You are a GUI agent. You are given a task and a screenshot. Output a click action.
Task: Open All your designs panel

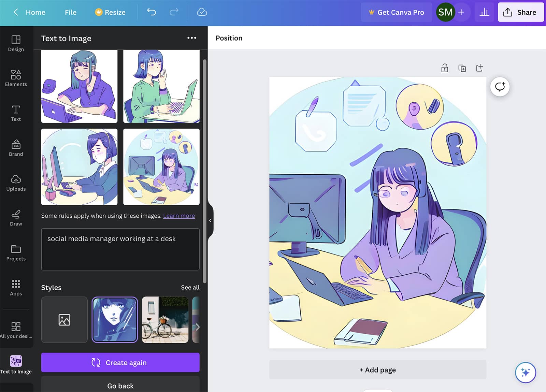pyautogui.click(x=16, y=330)
